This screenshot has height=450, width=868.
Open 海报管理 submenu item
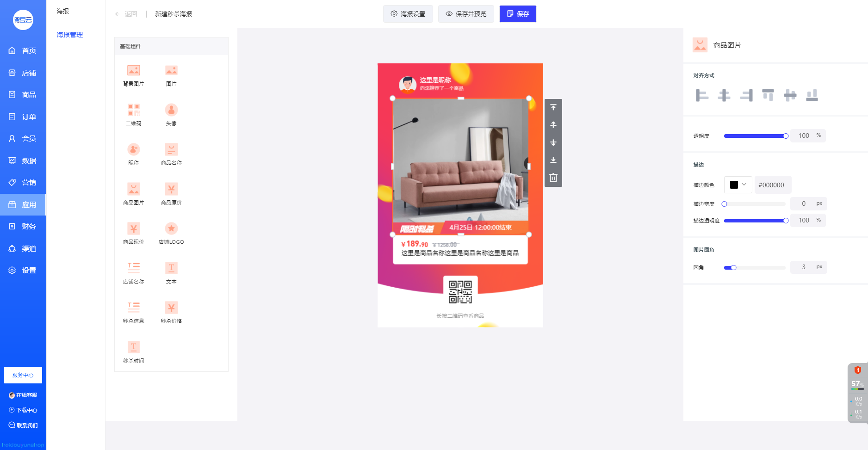pyautogui.click(x=70, y=35)
